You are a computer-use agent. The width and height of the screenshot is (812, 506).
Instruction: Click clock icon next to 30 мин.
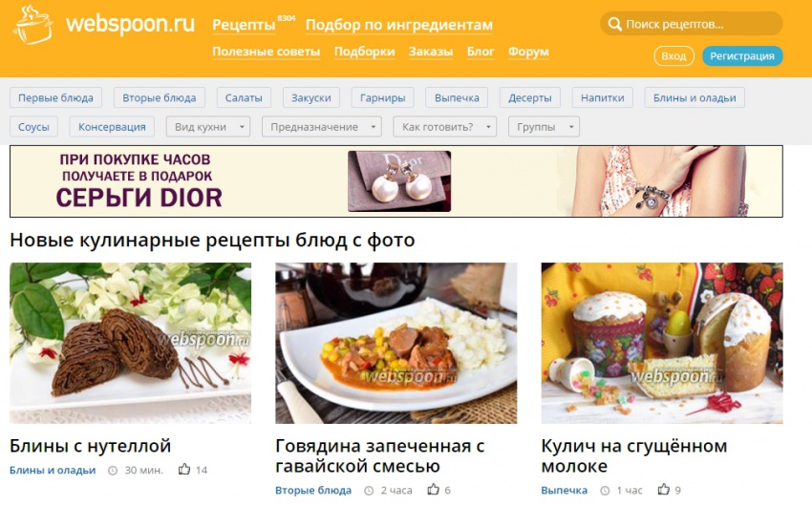pos(113,471)
